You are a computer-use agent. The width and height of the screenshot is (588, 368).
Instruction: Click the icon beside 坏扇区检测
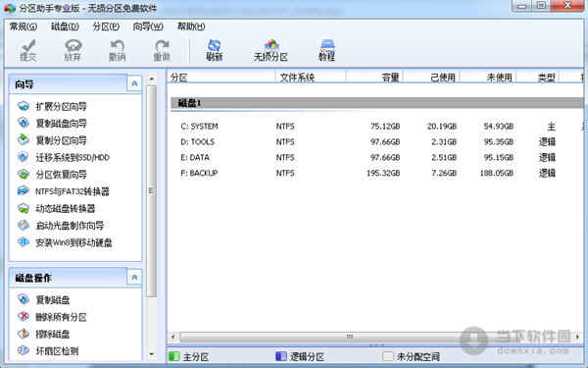24,350
